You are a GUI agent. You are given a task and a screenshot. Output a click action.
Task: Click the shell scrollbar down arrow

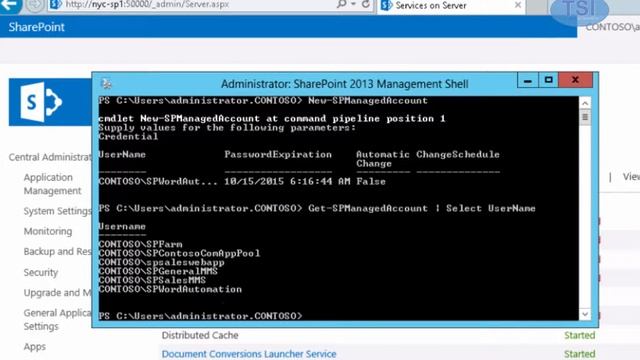[584, 314]
